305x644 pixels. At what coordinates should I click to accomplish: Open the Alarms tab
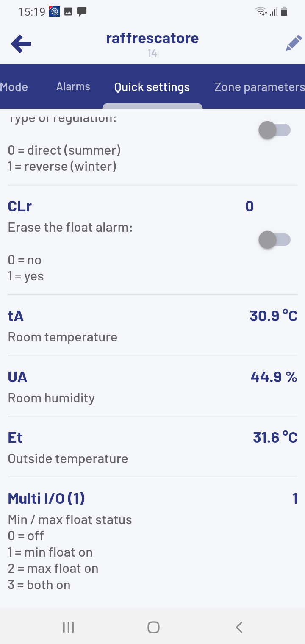[x=73, y=87]
